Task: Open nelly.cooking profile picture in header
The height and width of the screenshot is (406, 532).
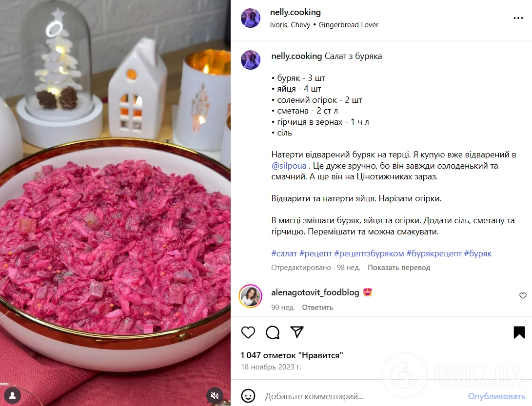Action: pyautogui.click(x=251, y=18)
